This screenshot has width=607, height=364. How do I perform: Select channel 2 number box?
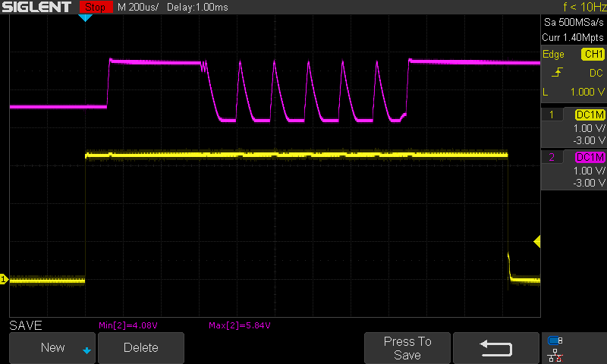tap(552, 157)
